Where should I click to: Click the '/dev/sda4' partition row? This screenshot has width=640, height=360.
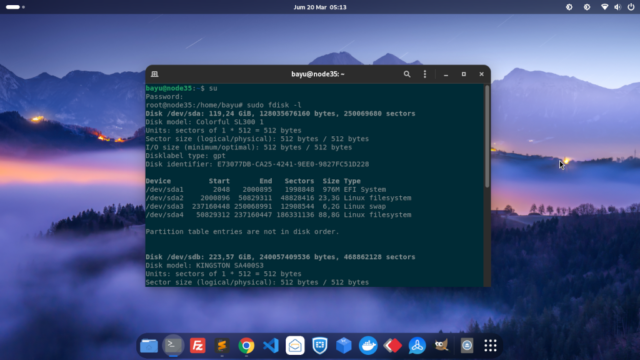278,215
